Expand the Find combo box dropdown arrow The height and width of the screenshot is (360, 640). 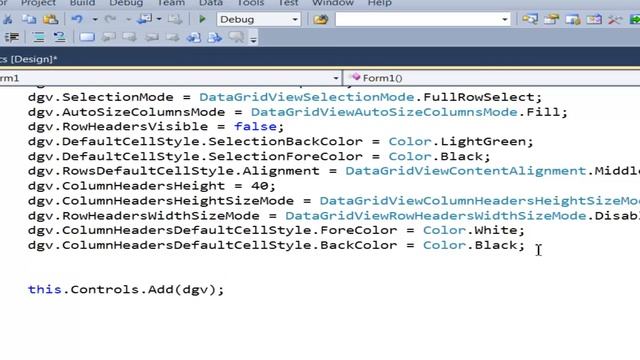coord(504,19)
